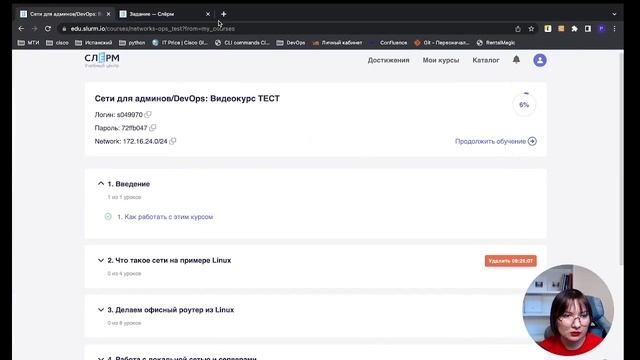
Task: Open the browser extensions puzzle icon
Action: click(x=574, y=29)
